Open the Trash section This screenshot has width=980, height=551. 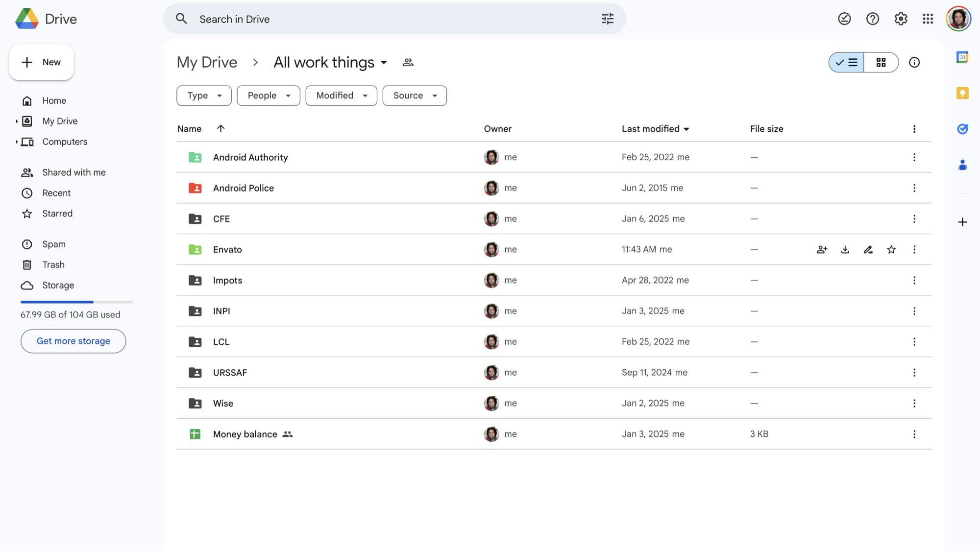point(53,264)
